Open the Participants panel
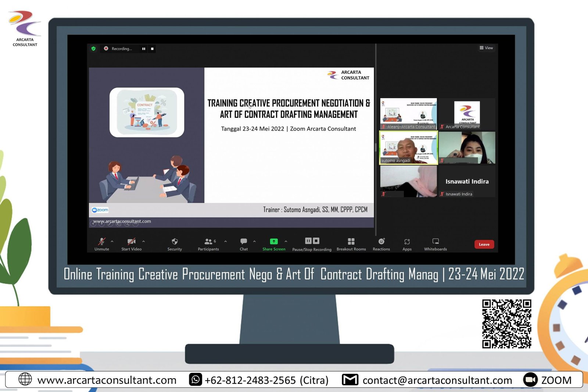This screenshot has width=588, height=392. tap(208, 242)
